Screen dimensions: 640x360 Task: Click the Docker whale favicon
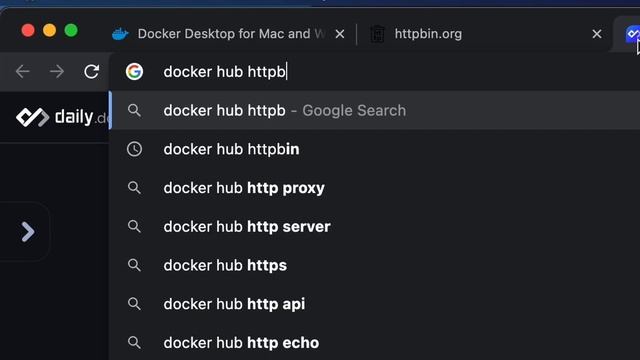(x=120, y=34)
